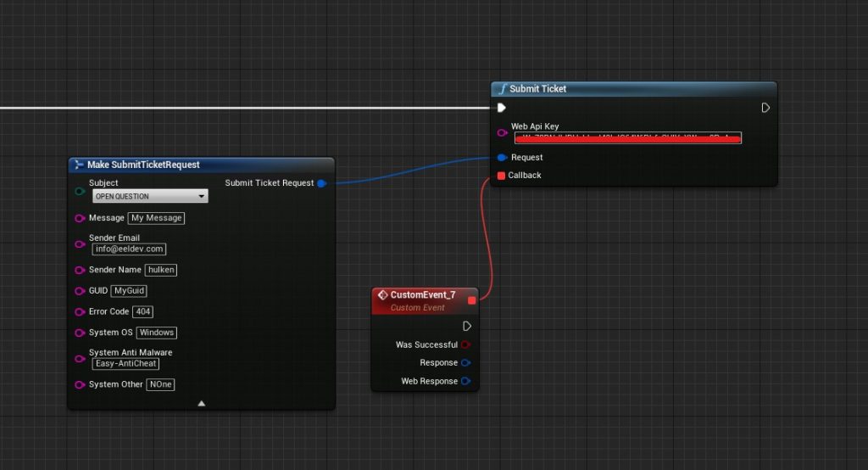Click the Was Successful boolean pin
Image resolution: width=868 pixels, height=470 pixels.
pyautogui.click(x=466, y=344)
